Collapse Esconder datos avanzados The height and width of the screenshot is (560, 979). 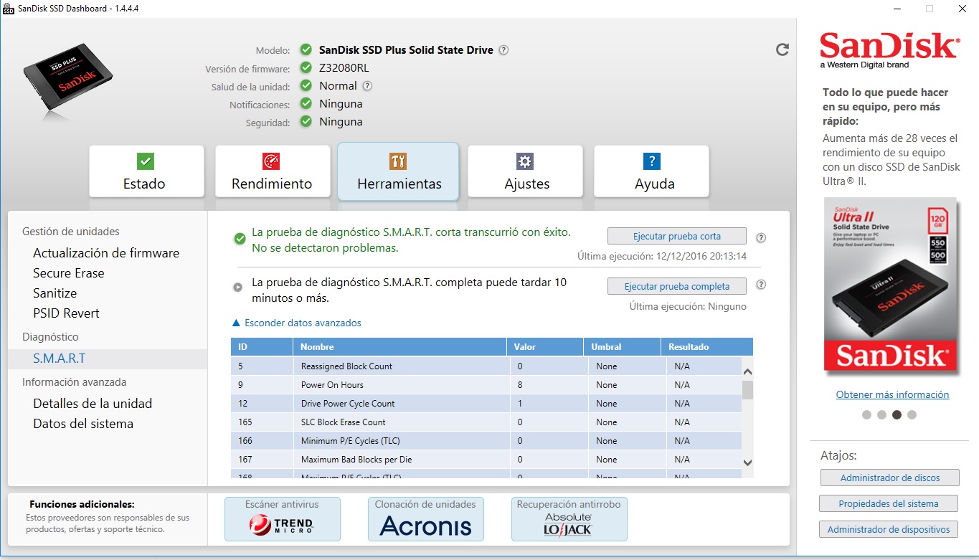(297, 323)
